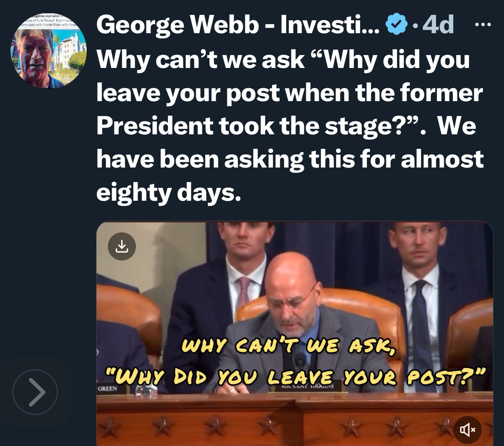The height and width of the screenshot is (446, 504).
Task: Play the embedded hearing video
Action: click(295, 334)
